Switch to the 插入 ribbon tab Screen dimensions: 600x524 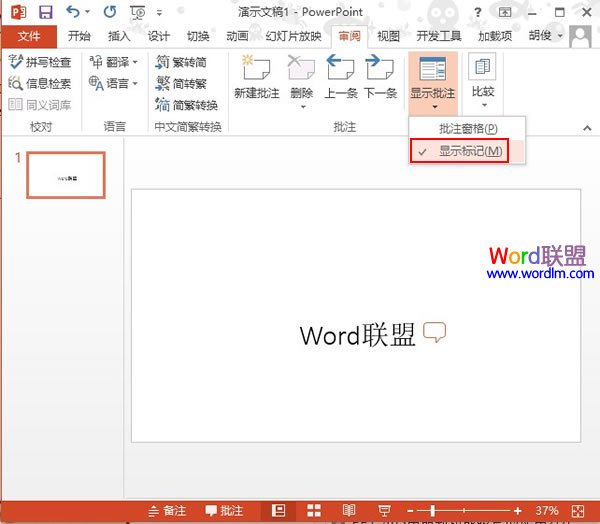point(119,36)
